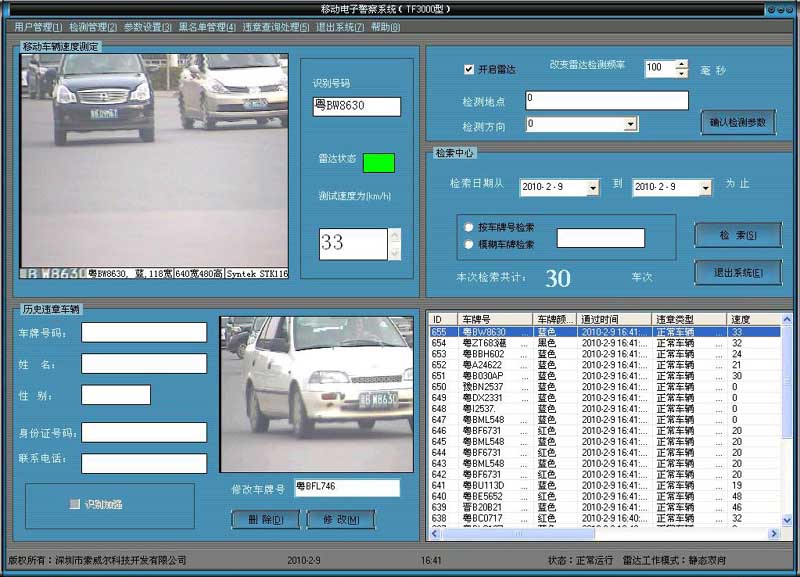This screenshot has height=577, width=800.
Task: Select the 模糊车牌检索 radio button
Action: pyautogui.click(x=469, y=244)
